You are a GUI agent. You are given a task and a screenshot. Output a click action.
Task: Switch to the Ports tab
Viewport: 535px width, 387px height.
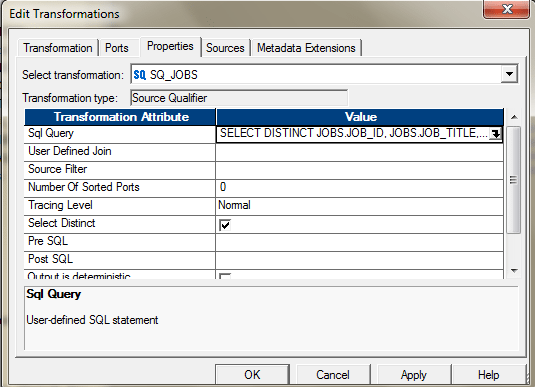117,48
